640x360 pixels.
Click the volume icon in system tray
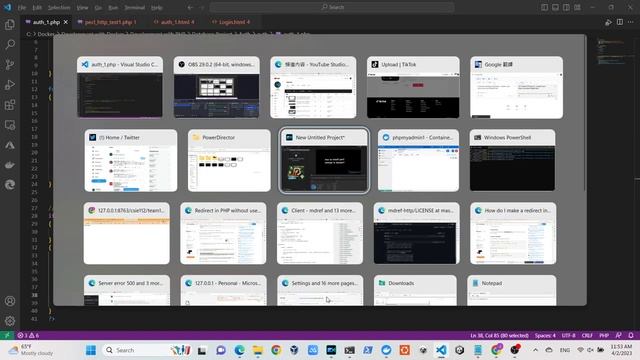coord(590,350)
